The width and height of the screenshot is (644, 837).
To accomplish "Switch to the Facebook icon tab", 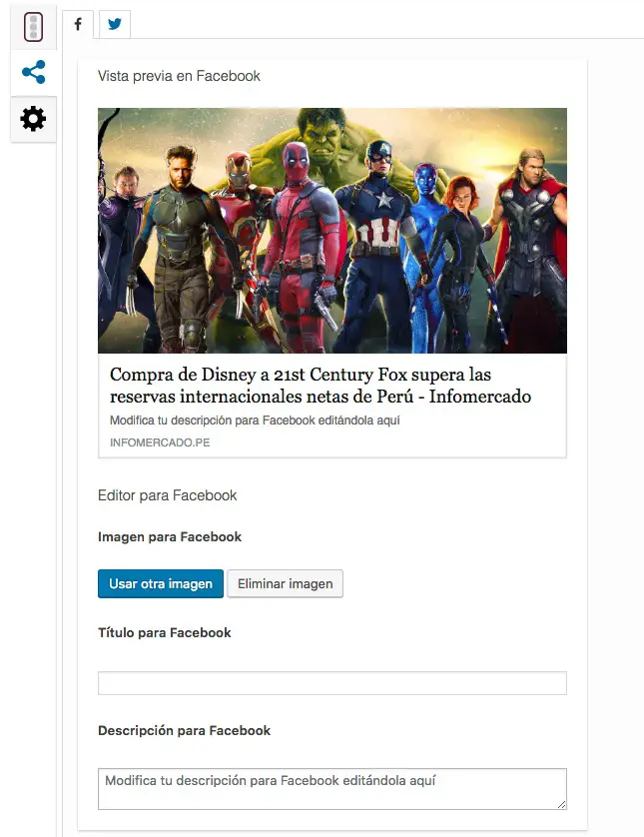I will point(78,24).
